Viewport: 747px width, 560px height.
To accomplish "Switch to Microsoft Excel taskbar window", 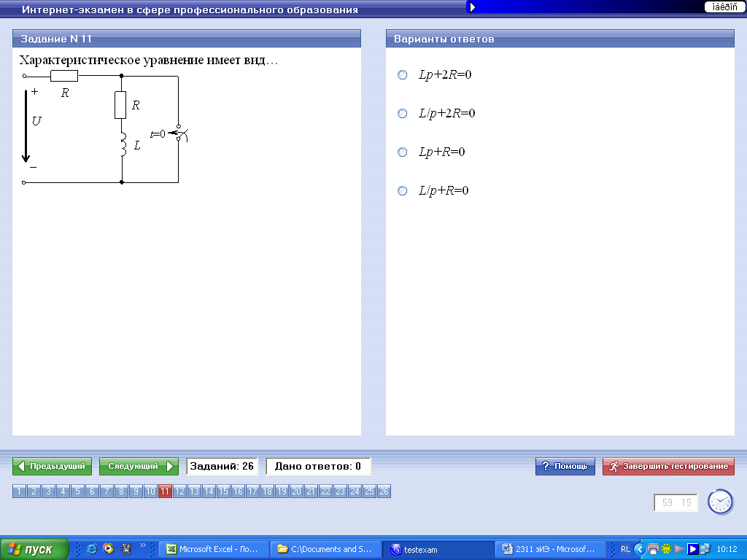I will click(x=214, y=549).
